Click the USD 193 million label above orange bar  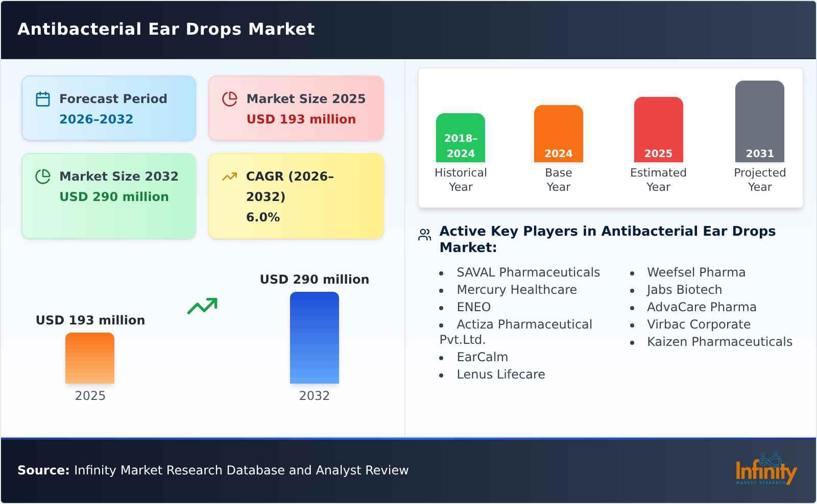pos(90,320)
